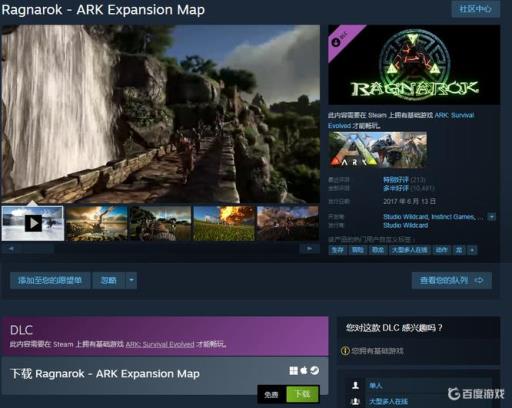Image resolution: width=512 pixels, height=408 pixels.
Task: Open the dropdown arrow beside the ignore button
Action: click(131, 280)
